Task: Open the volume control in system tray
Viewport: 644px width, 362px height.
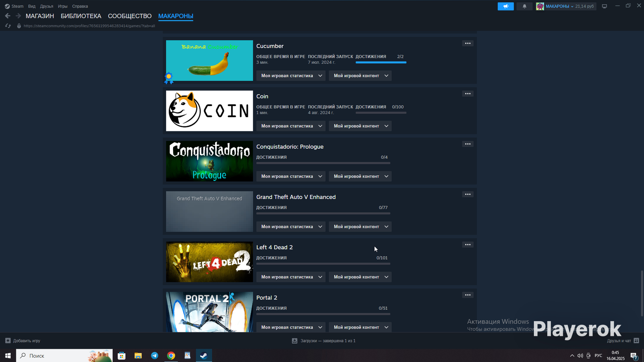Action: tap(580, 355)
